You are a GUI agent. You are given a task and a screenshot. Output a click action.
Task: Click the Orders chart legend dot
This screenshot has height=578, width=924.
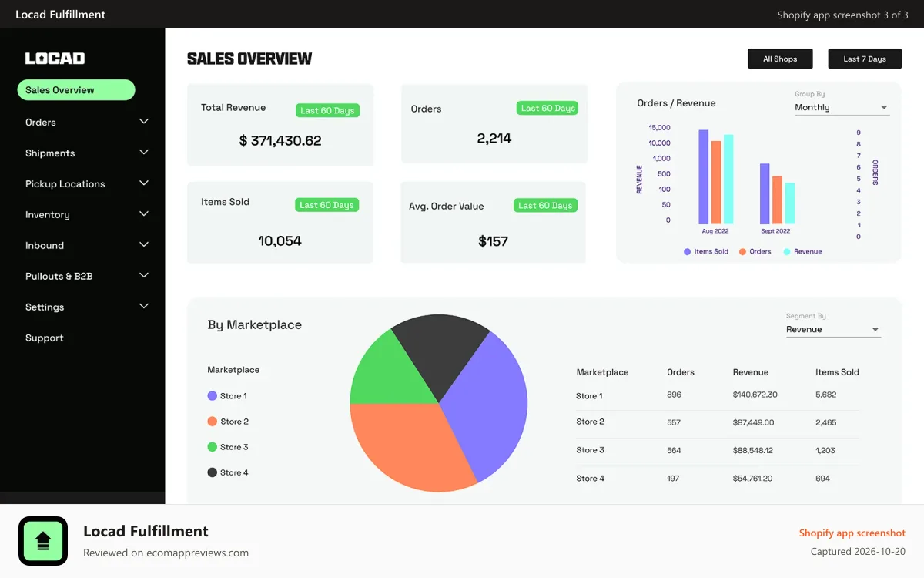743,252
